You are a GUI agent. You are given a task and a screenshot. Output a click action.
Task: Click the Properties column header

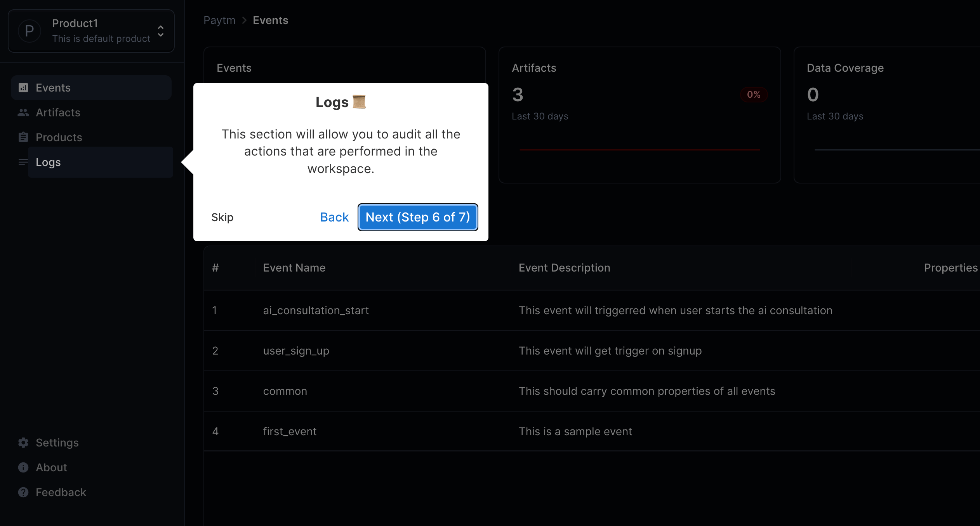951,268
